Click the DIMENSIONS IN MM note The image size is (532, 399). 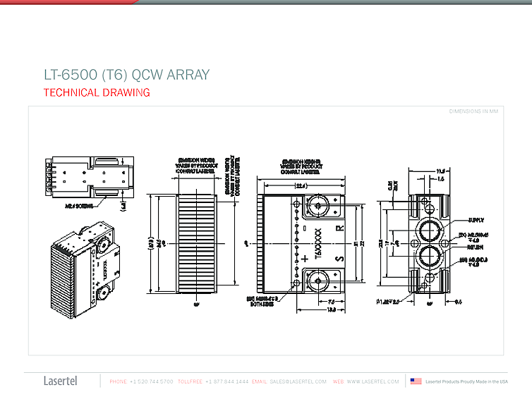(475, 111)
